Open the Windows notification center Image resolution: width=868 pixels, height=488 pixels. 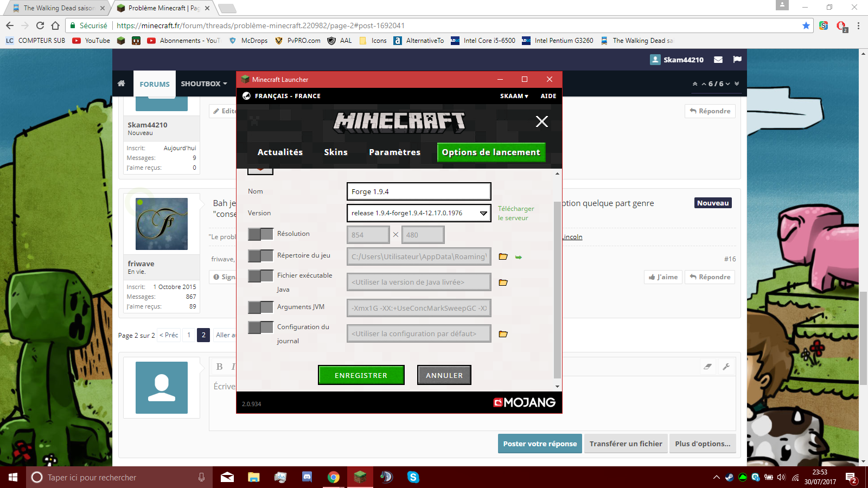coord(851,478)
